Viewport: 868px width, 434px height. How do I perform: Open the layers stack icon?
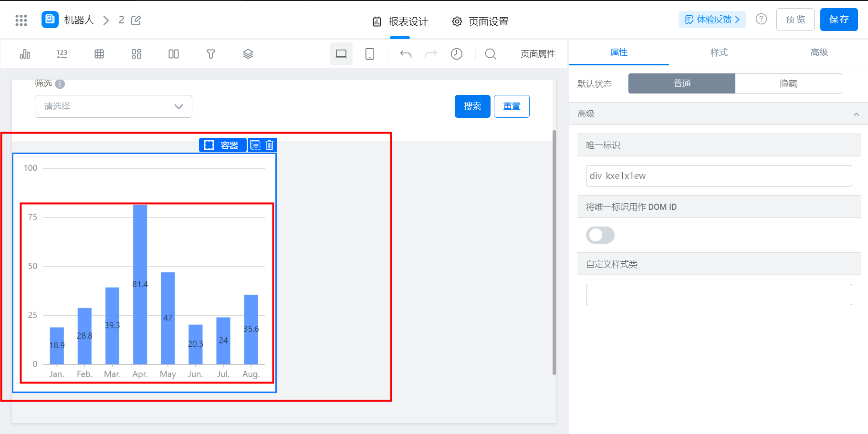click(248, 54)
